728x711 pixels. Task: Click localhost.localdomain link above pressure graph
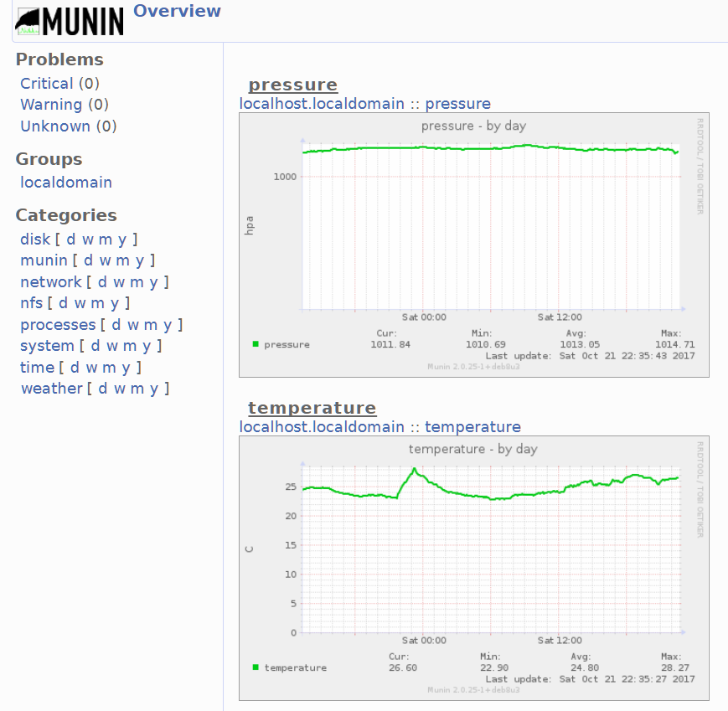point(322,104)
